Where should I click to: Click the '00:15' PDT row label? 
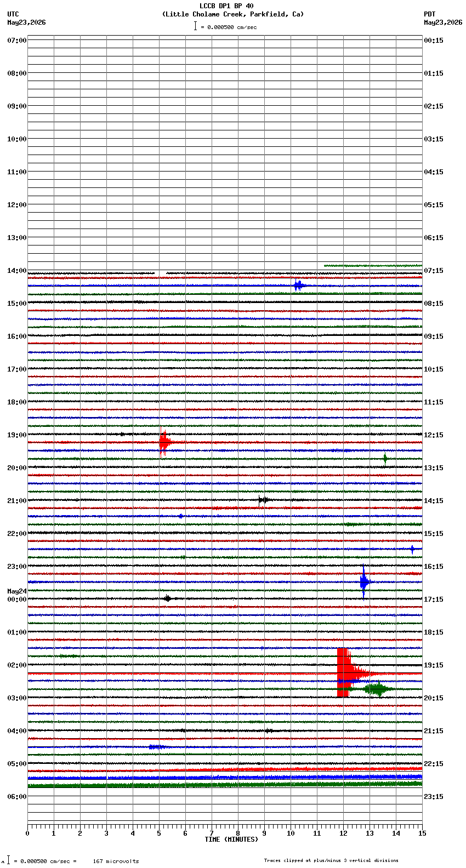pyautogui.click(x=434, y=41)
